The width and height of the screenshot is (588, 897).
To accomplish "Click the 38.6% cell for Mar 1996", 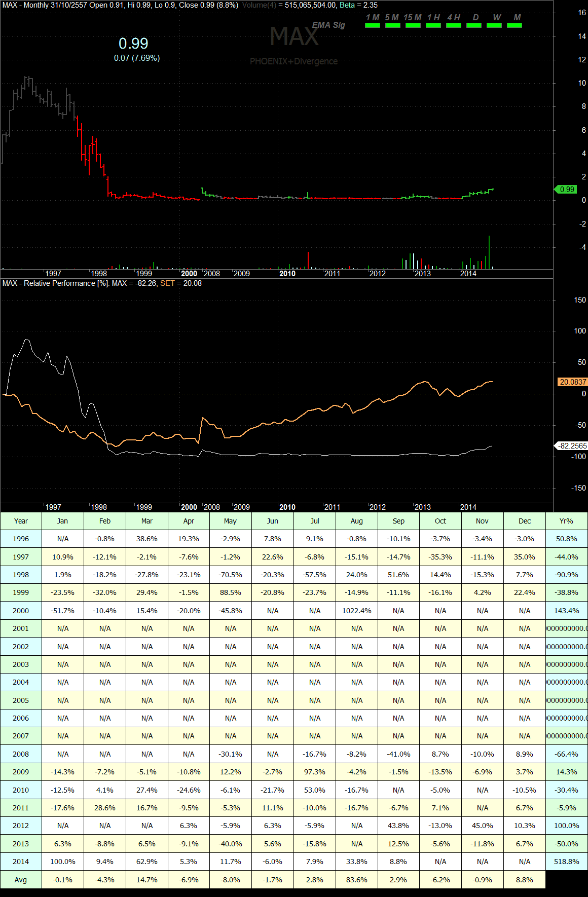I will pos(147,539).
